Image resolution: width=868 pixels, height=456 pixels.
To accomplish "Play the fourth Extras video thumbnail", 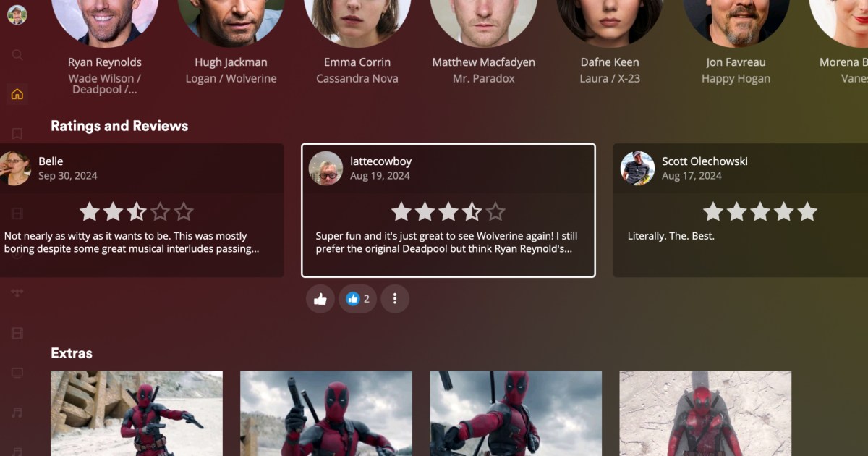I will [705, 414].
